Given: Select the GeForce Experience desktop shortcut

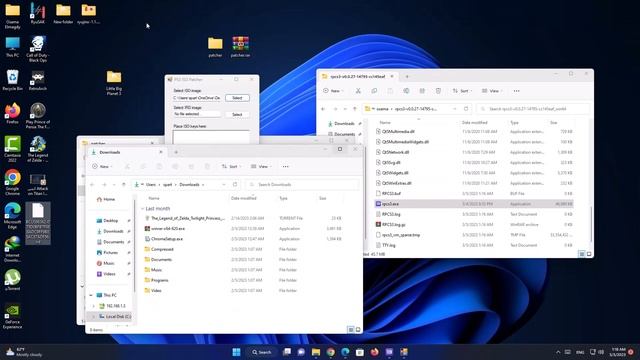Looking at the screenshot, I should click(12, 316).
